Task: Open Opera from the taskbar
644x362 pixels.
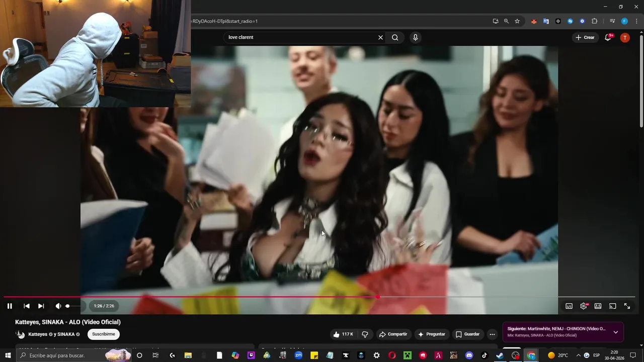Action: pyautogui.click(x=392, y=355)
